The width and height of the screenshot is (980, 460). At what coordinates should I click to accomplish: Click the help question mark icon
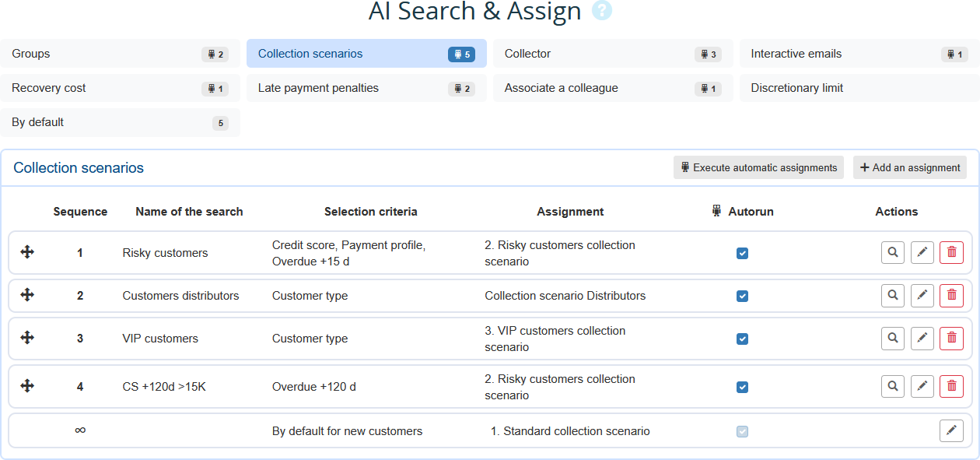[602, 11]
